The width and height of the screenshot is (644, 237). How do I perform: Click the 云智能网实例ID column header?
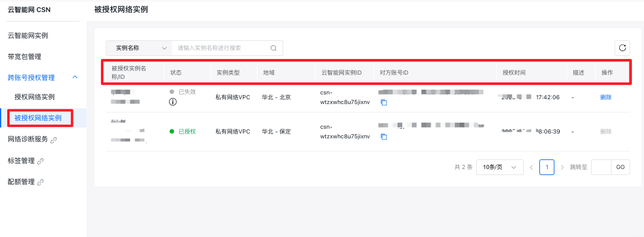(x=342, y=72)
